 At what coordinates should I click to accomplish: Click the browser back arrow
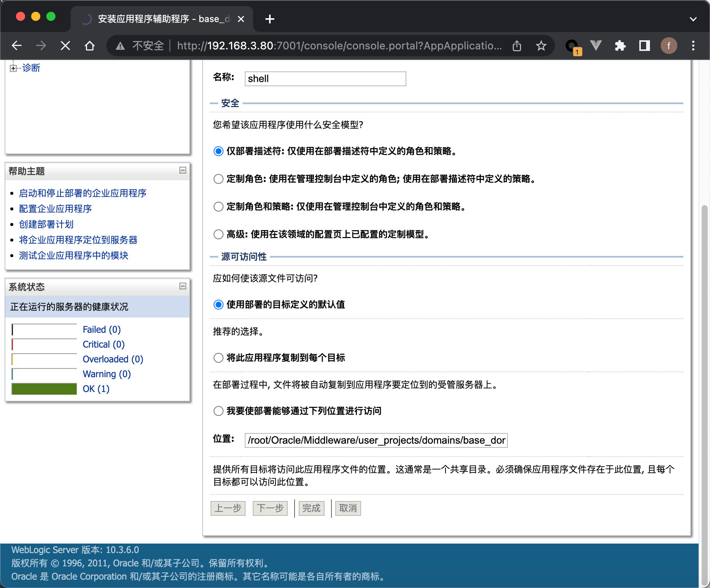coord(17,46)
